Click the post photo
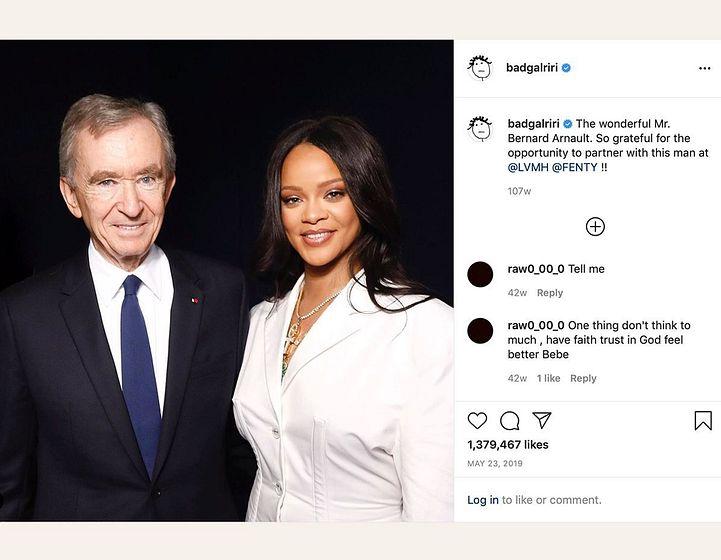 (227, 280)
